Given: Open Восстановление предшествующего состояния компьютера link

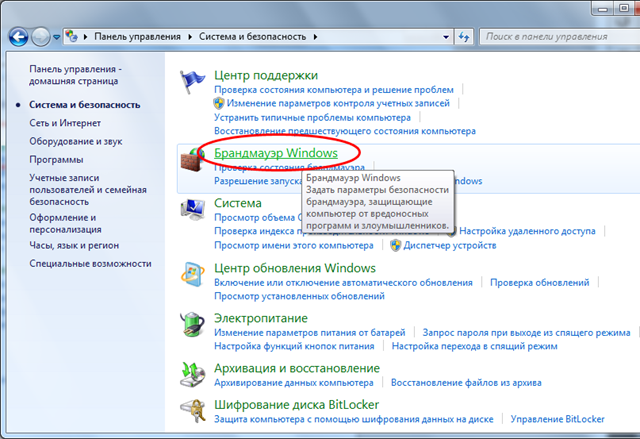Looking at the screenshot, I should 345,131.
